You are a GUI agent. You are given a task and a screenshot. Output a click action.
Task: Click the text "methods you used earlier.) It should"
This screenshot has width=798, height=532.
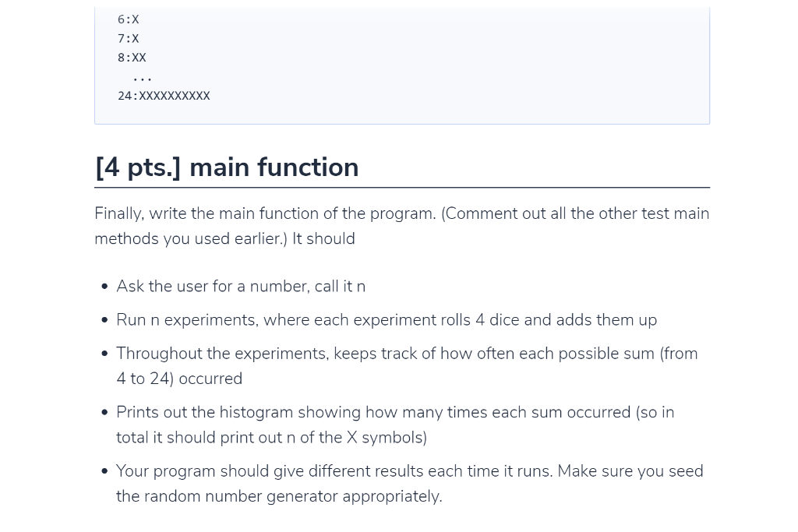(225, 238)
